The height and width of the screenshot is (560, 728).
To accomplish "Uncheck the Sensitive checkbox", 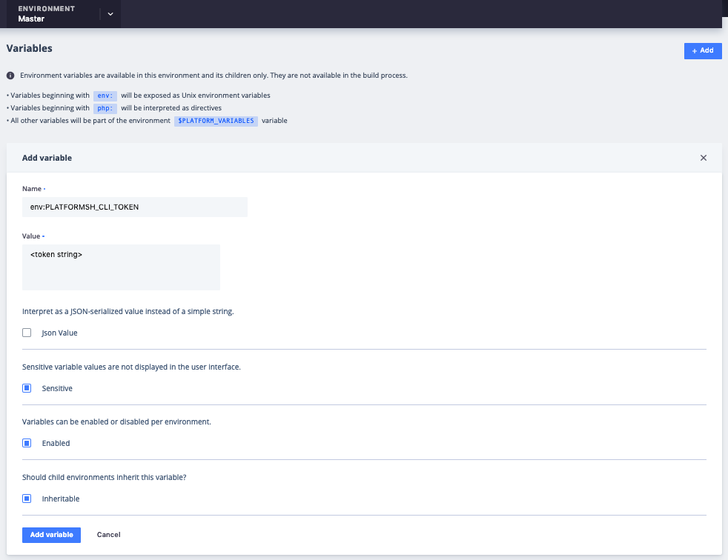I will tap(27, 388).
